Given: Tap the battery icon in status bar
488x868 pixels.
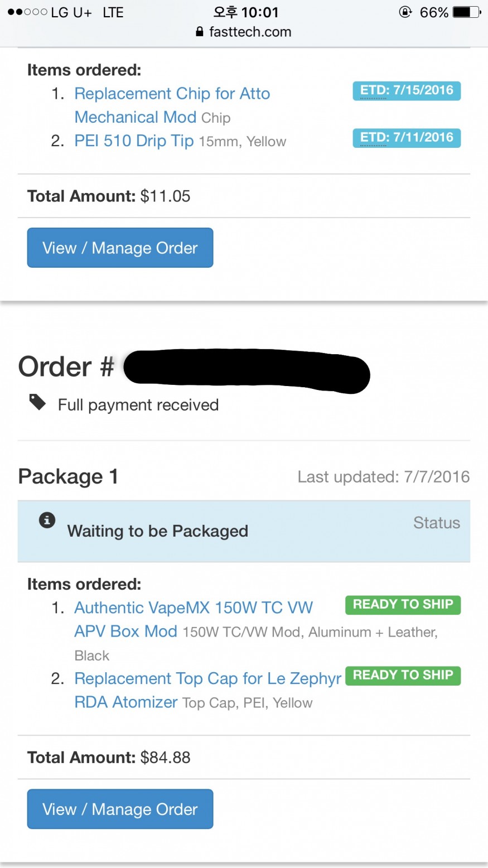Looking at the screenshot, I should 466,12.
